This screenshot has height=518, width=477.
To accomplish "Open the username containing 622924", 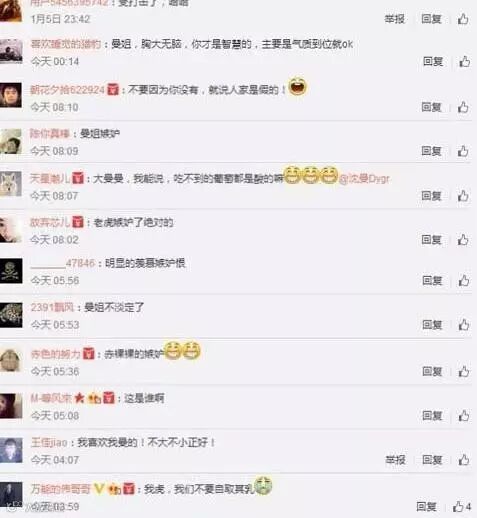I will coord(68,90).
